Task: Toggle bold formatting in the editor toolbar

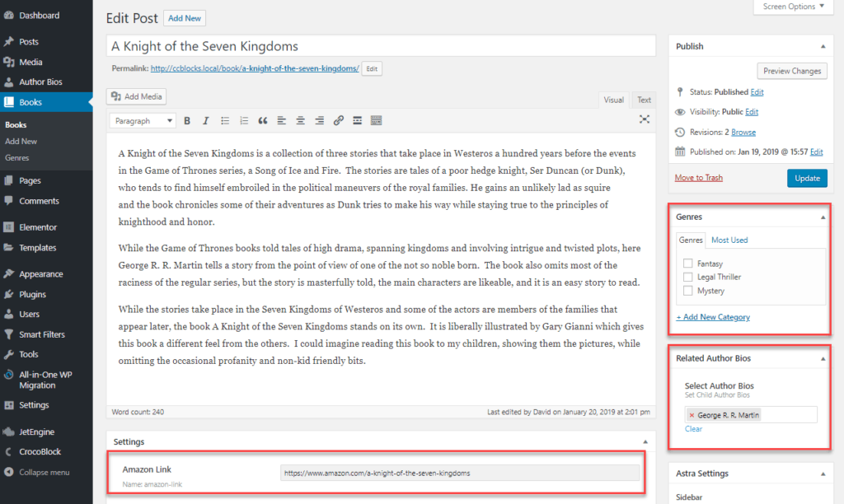Action: coord(187,121)
